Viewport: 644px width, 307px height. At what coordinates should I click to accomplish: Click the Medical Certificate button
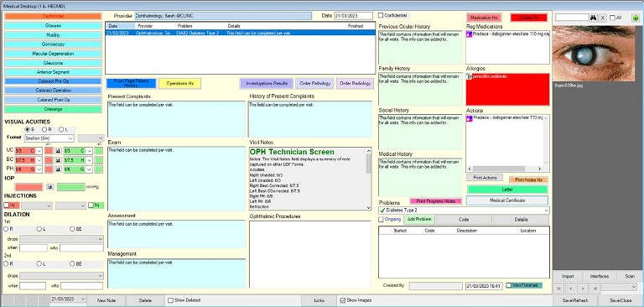(507, 200)
